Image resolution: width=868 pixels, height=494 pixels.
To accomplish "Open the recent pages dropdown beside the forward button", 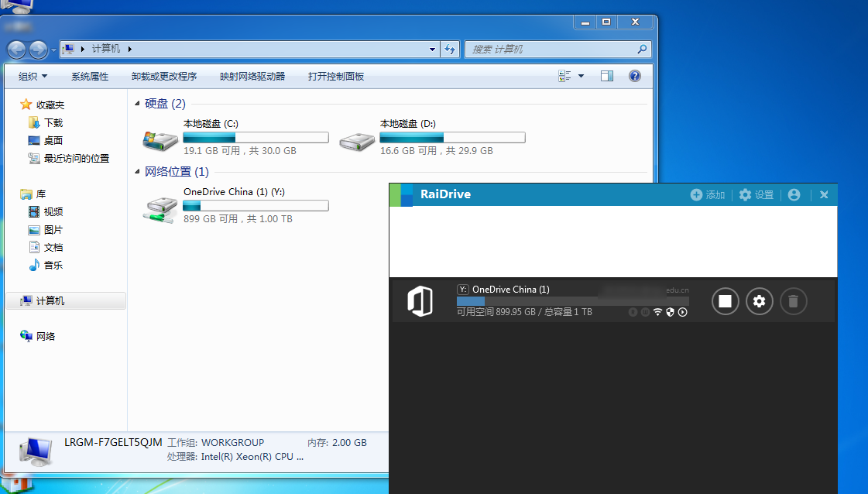I will click(x=53, y=50).
